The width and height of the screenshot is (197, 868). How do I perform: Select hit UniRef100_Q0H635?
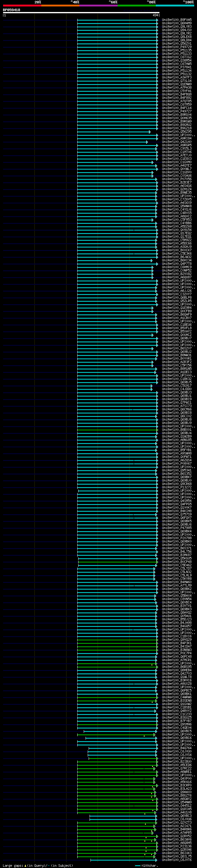click(x=176, y=118)
